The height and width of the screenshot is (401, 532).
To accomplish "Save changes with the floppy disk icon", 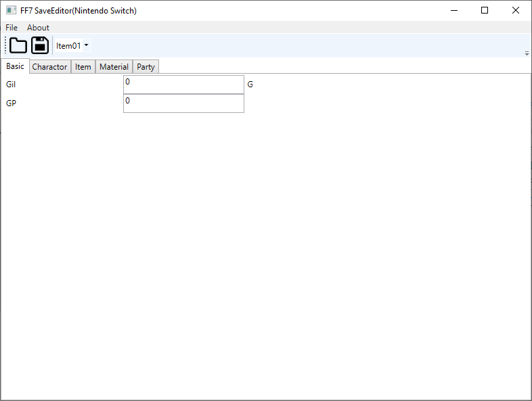I will [40, 45].
